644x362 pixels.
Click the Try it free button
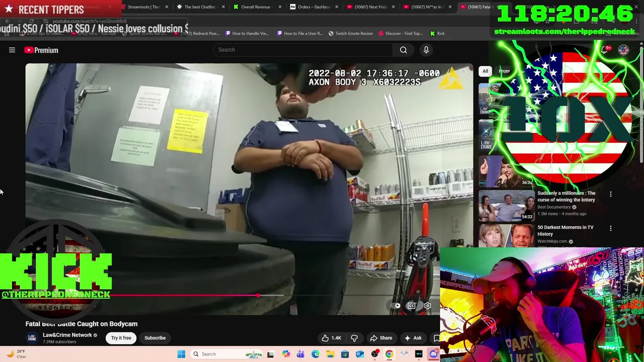pos(121,338)
